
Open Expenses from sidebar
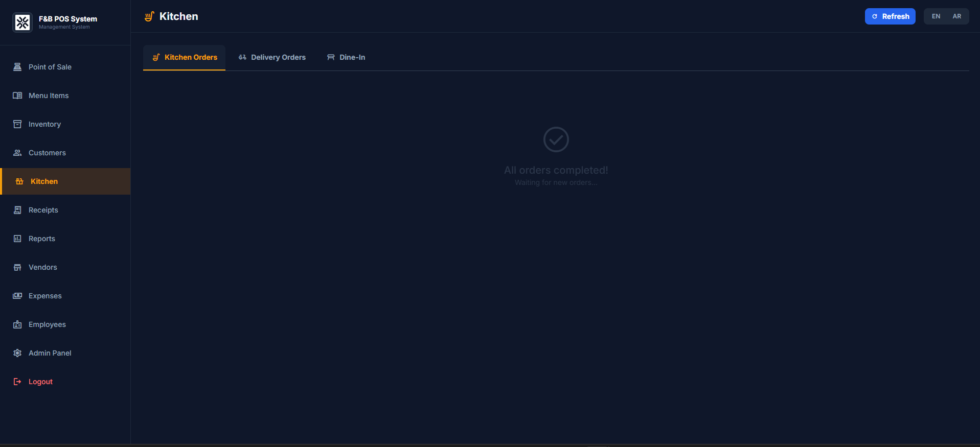[x=65, y=296]
